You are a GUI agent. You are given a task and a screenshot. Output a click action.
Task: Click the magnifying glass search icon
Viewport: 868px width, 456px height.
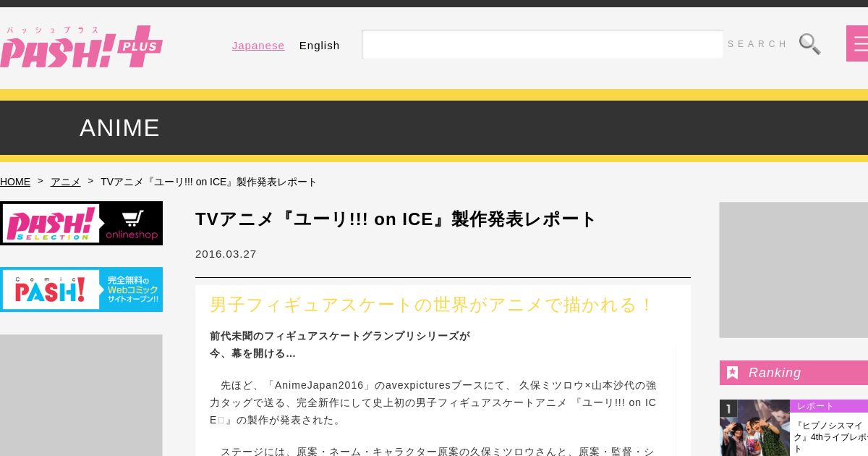[x=809, y=44]
